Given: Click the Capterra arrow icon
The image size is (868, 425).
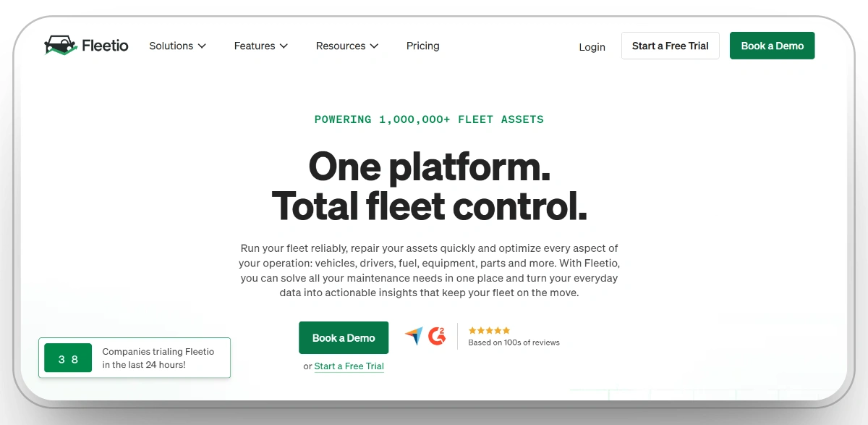Looking at the screenshot, I should [414, 336].
